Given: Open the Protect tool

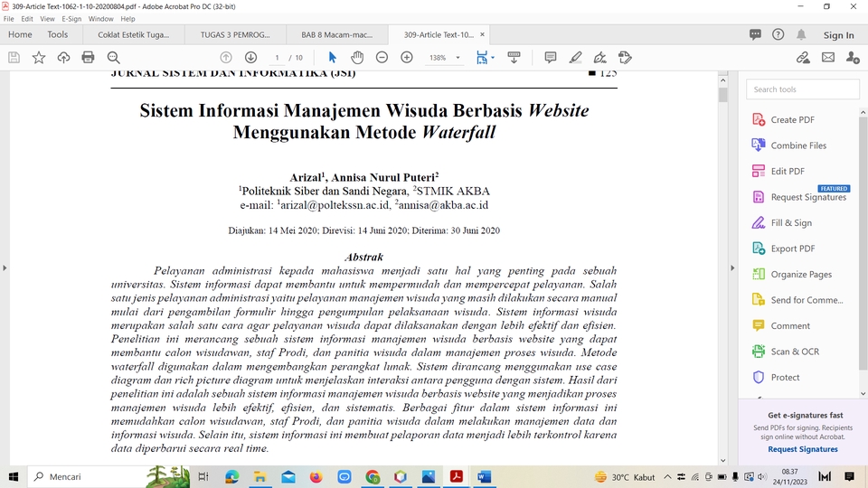Looking at the screenshot, I should 776,378.
